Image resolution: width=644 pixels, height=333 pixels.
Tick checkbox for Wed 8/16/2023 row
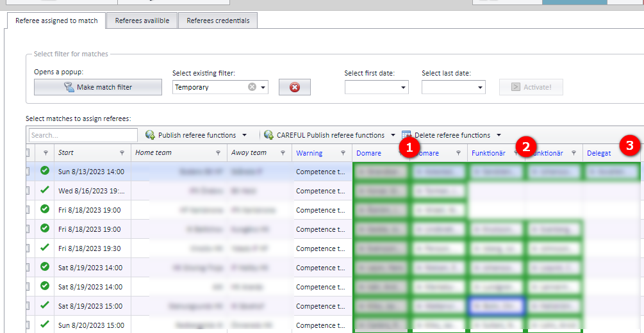(x=28, y=191)
